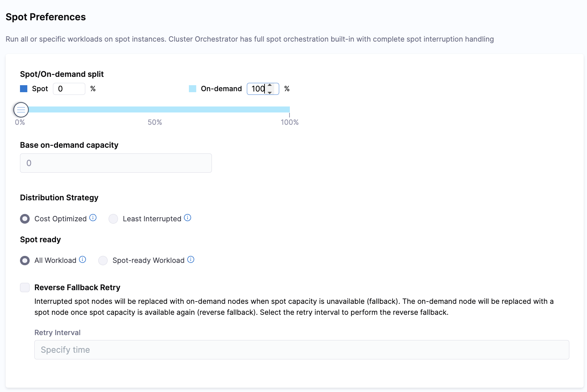This screenshot has height=392, width=587.
Task: Choose the Least Interrupted distribution strategy
Action: click(113, 219)
